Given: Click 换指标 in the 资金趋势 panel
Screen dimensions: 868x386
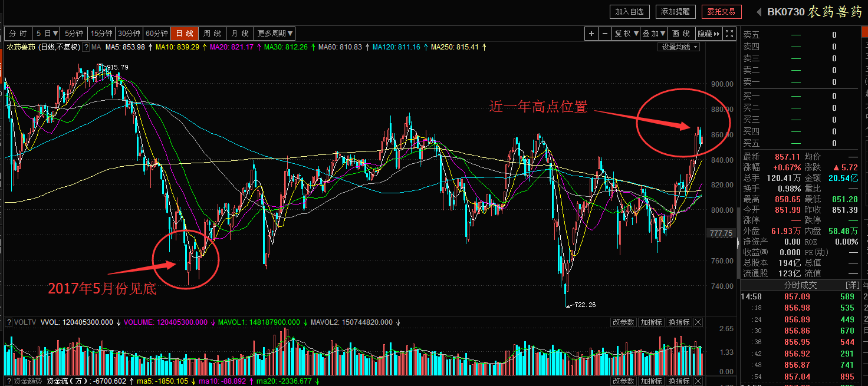Looking at the screenshot, I should (679, 381).
